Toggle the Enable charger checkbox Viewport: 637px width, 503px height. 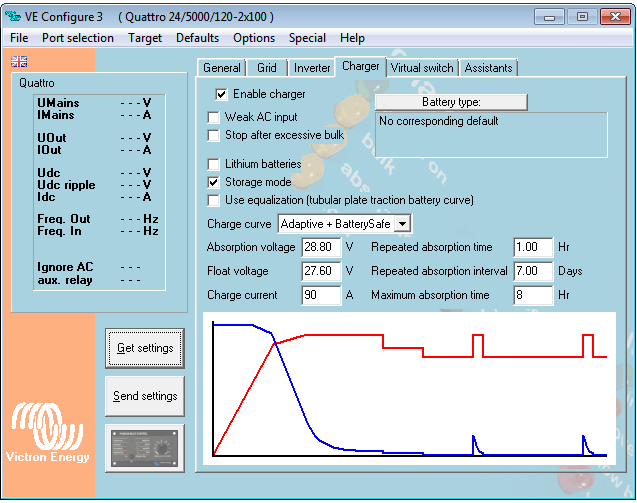[x=221, y=94]
